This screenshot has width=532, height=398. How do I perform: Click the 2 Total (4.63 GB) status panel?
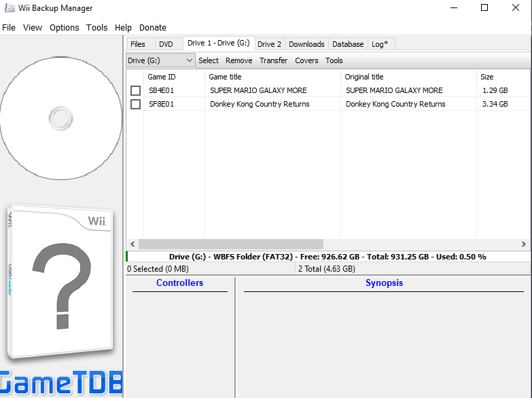[x=413, y=269]
